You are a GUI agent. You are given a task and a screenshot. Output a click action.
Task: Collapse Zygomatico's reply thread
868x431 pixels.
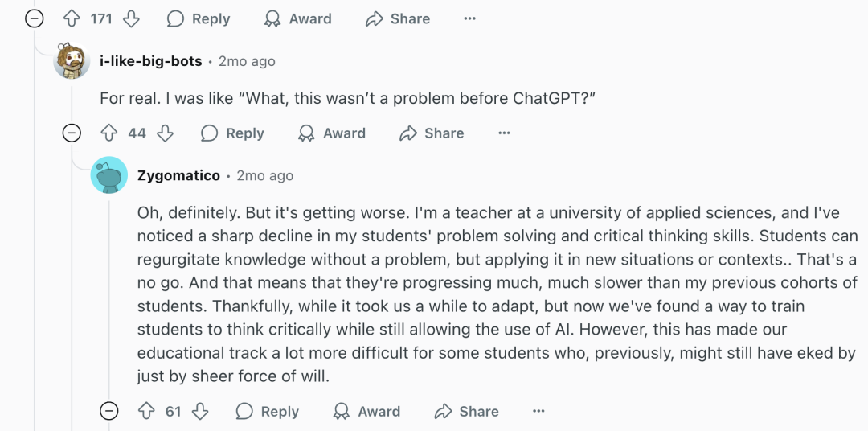point(108,412)
